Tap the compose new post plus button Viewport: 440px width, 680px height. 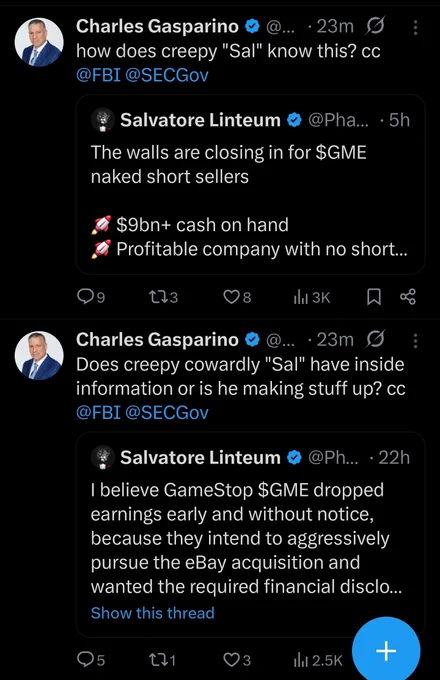[x=386, y=651]
